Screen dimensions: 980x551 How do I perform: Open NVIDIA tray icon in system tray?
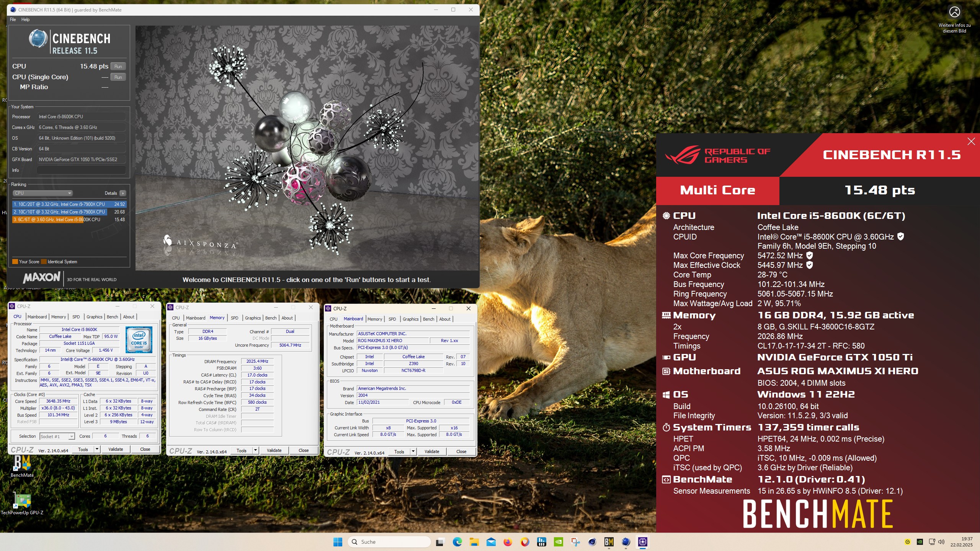[x=920, y=542]
